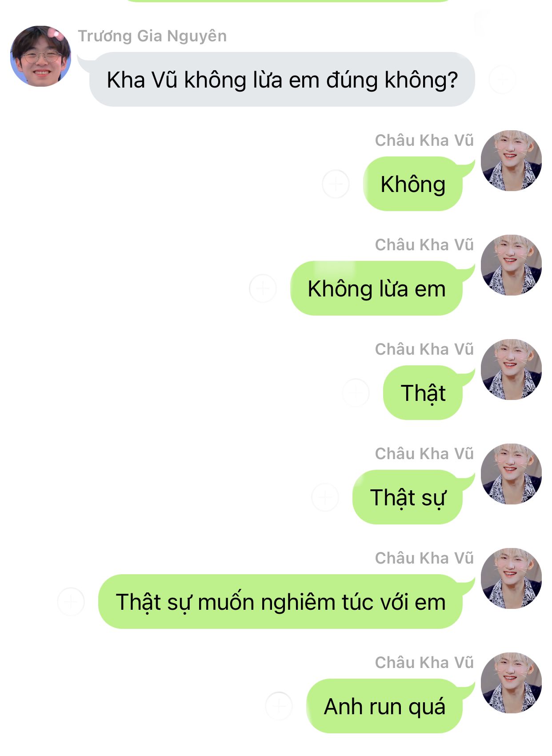552x756 pixels.
Task: Click Châu Kha Vũ name above "Không lừa em"
Action: [424, 245]
